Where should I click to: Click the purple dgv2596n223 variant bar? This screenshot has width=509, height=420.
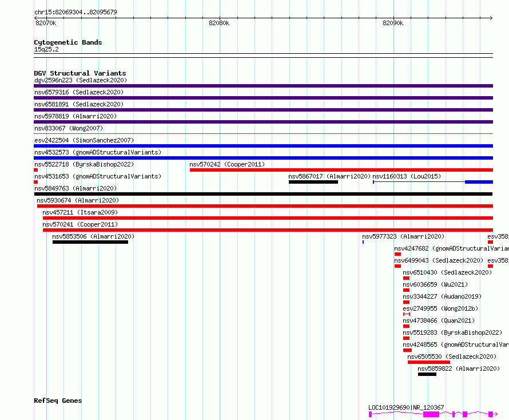click(x=263, y=86)
